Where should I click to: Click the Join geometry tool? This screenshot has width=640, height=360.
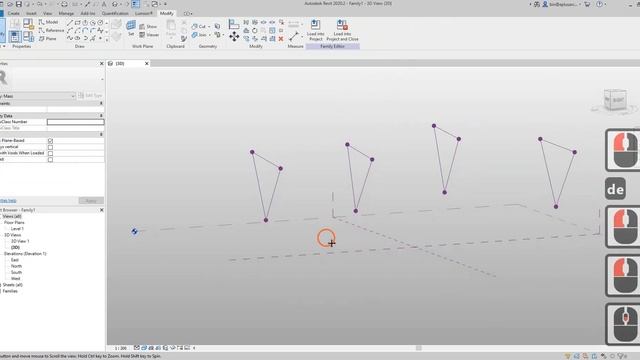tap(199, 35)
